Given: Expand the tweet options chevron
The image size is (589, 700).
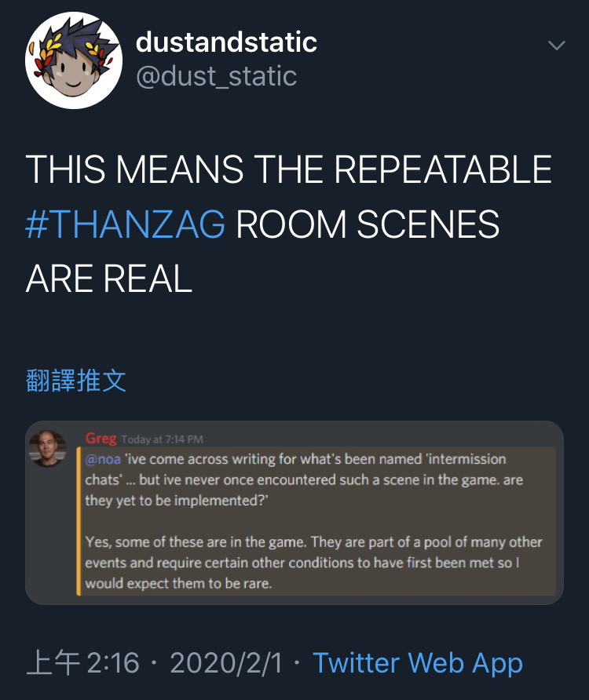Looking at the screenshot, I should click(x=556, y=45).
